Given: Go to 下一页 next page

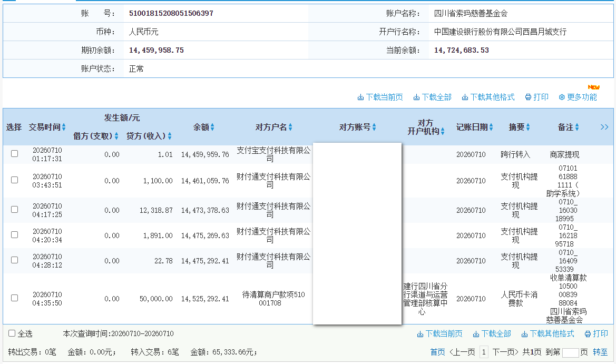Looking at the screenshot, I should [505, 352].
